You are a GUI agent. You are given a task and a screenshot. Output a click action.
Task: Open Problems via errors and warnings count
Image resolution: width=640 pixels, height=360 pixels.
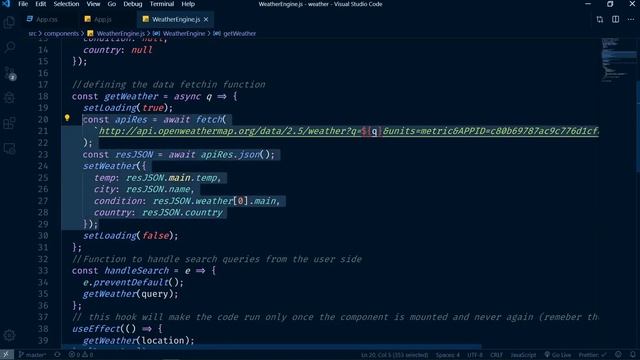(x=81, y=355)
